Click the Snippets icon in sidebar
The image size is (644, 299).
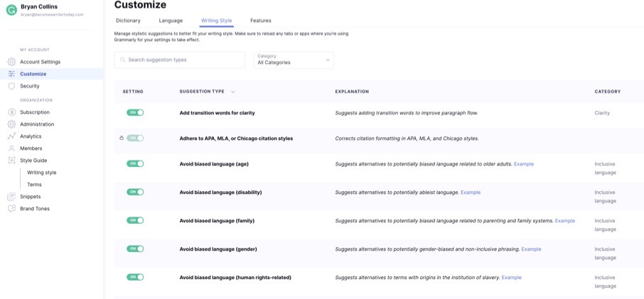tap(11, 197)
